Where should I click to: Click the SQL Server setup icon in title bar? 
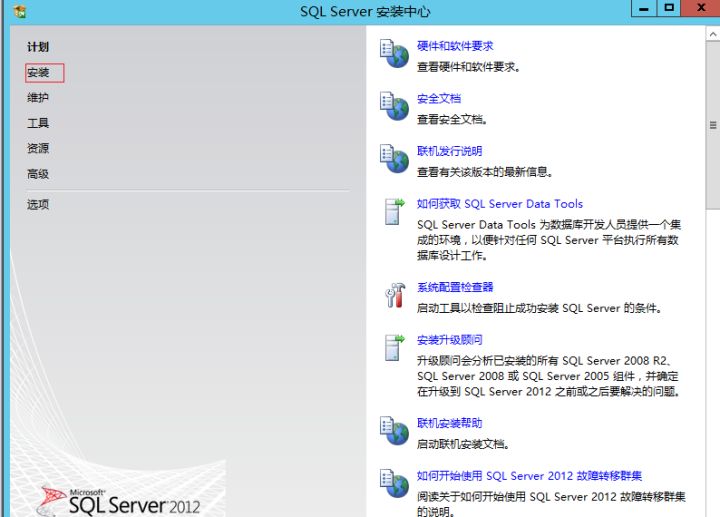coord(19,11)
